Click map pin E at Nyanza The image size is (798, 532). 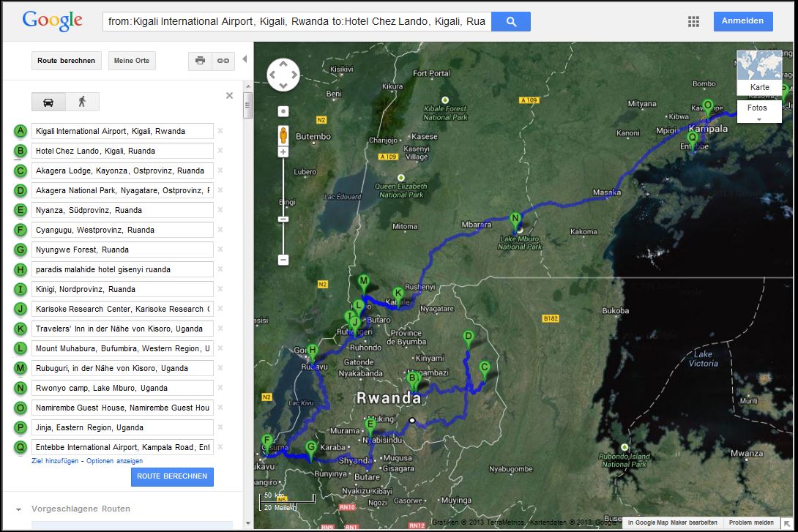pyautogui.click(x=370, y=427)
